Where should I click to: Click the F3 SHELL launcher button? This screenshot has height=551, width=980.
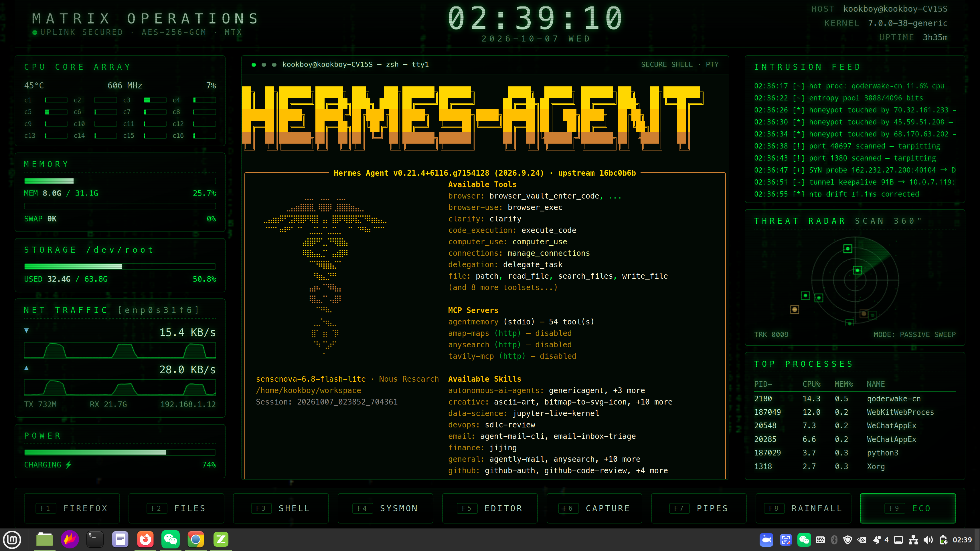pos(281,508)
